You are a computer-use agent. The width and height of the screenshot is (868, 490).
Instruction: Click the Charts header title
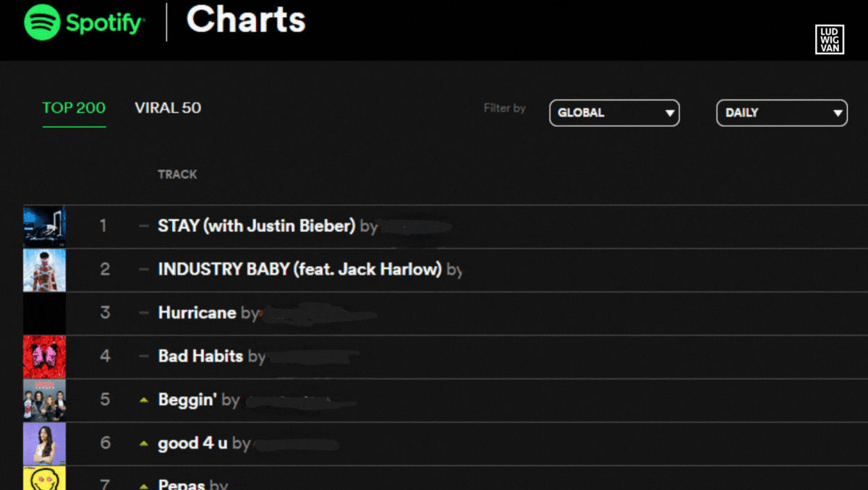[246, 21]
